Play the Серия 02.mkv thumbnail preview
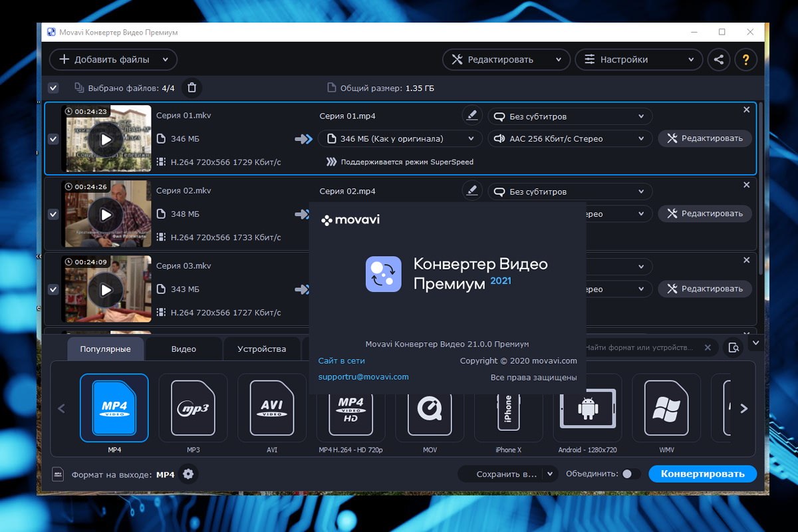The image size is (798, 532). point(106,215)
